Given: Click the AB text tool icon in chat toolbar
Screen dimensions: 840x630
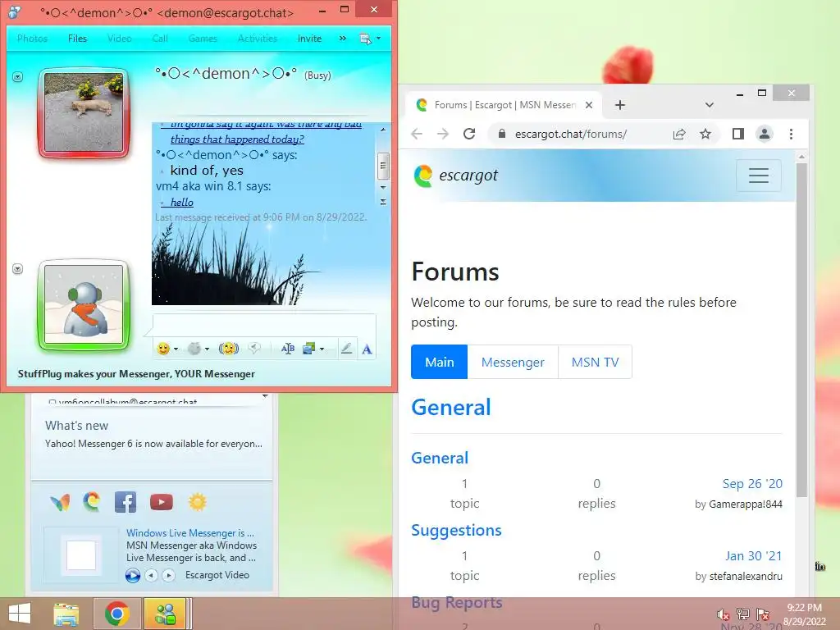Looking at the screenshot, I should (288, 349).
